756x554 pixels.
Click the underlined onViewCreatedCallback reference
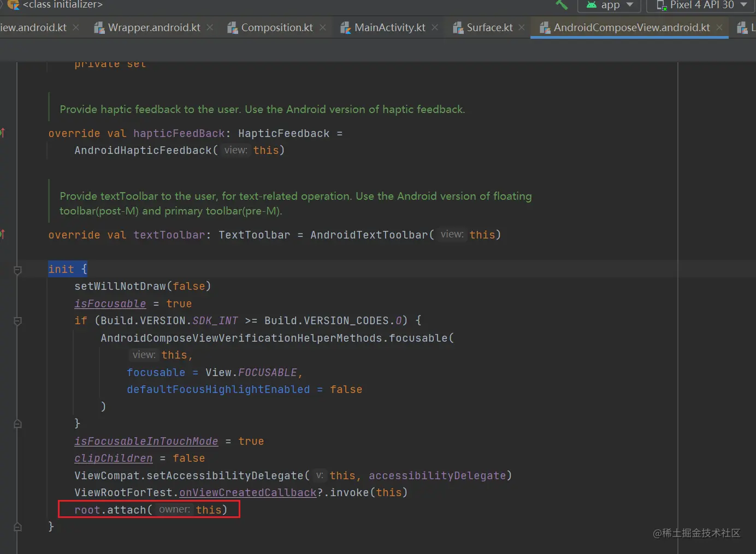pos(248,493)
